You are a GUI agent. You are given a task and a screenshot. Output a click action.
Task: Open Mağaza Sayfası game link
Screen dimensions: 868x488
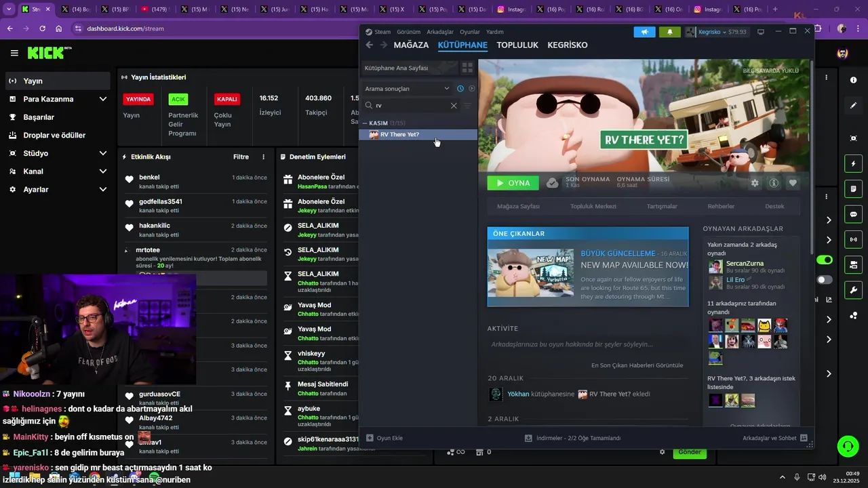(518, 206)
